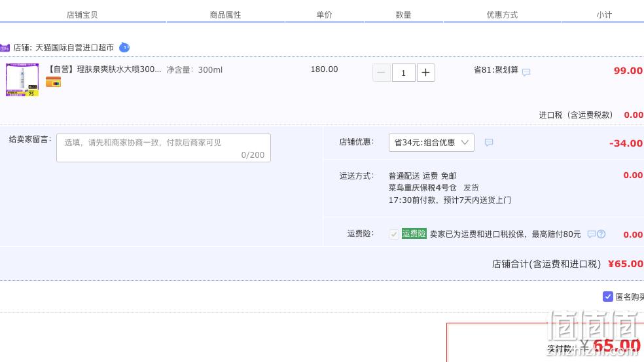
Task: Open the 省34元:组合优惠 dropdown
Action: [431, 143]
